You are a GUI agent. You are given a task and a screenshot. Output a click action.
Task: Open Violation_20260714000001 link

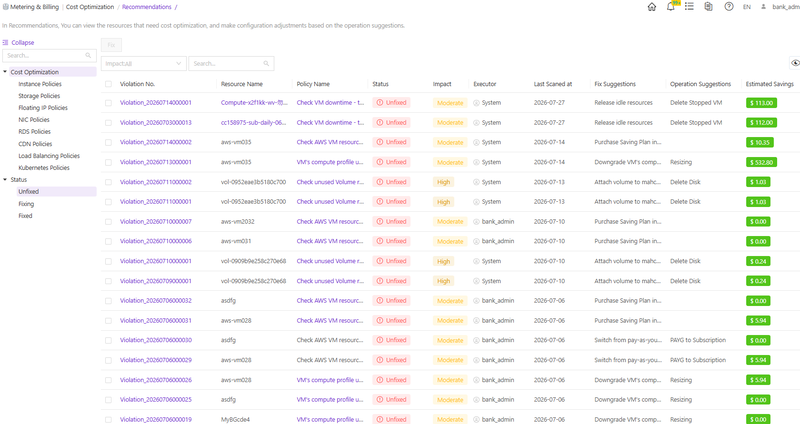156,103
